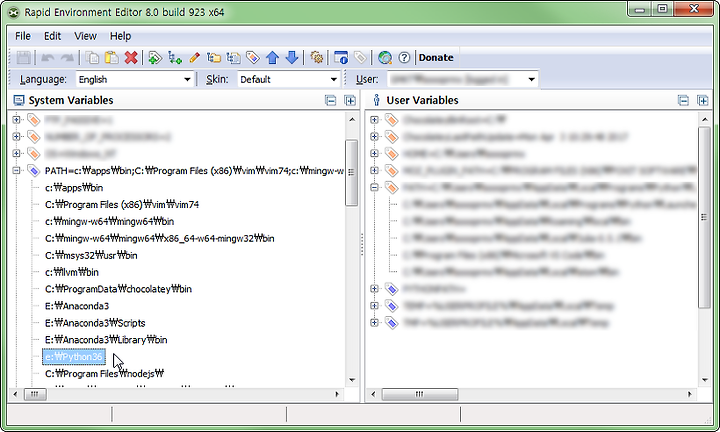Move selected value up with blue arrow
720x432 pixels.
tap(272, 57)
